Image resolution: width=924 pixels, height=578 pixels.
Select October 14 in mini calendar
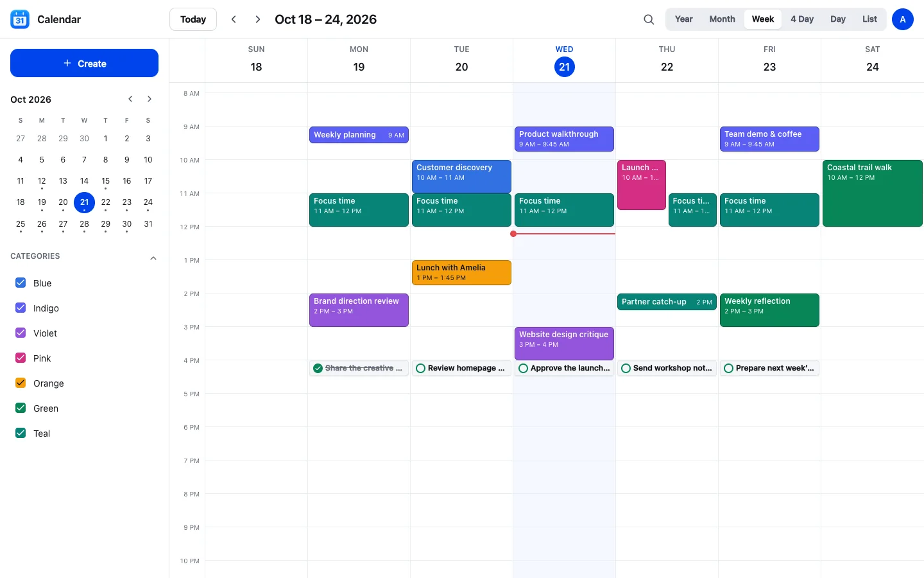[x=84, y=181]
